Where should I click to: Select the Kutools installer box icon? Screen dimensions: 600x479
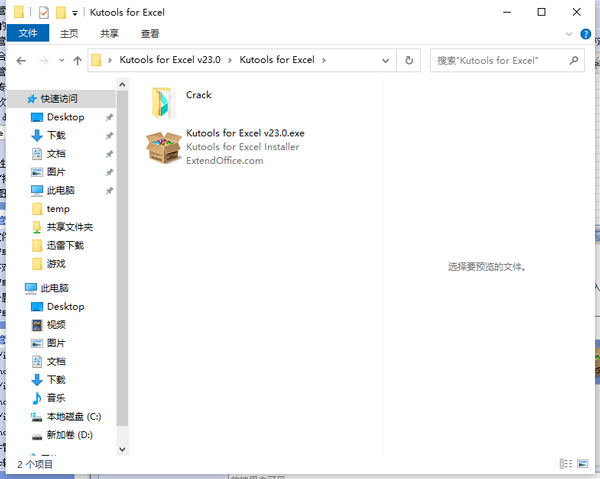[x=164, y=147]
